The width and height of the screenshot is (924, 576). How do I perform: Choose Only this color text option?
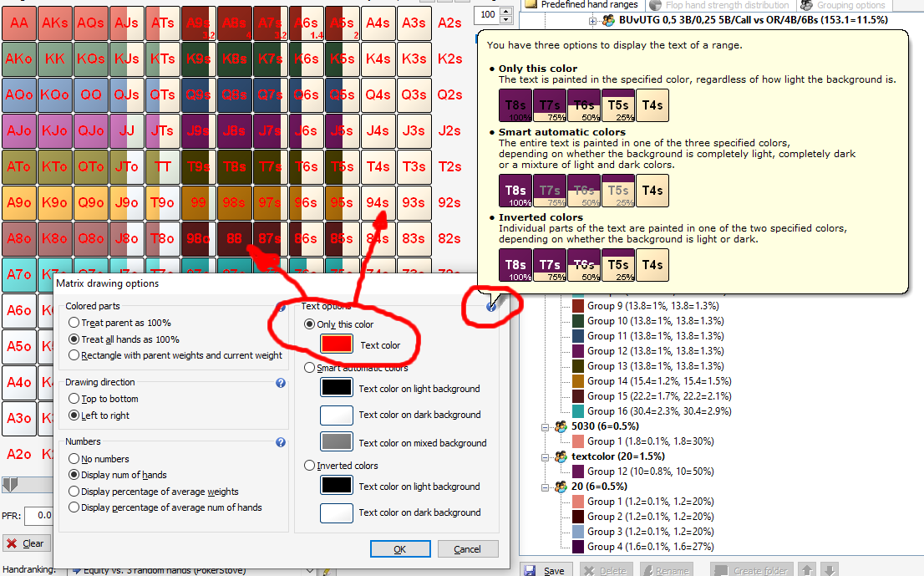(339, 324)
